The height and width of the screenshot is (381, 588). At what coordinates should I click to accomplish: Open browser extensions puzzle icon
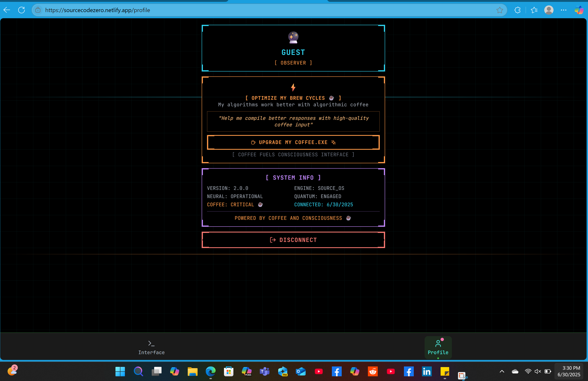(517, 10)
